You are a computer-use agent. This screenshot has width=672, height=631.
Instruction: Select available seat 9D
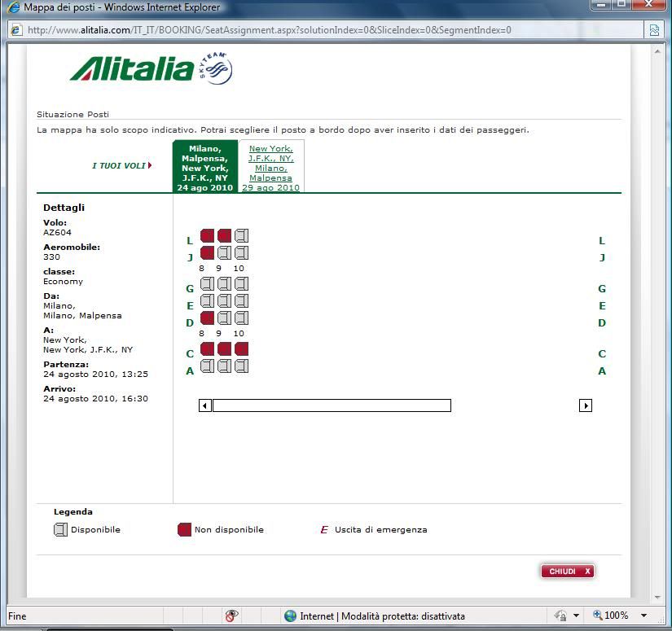[x=225, y=318]
